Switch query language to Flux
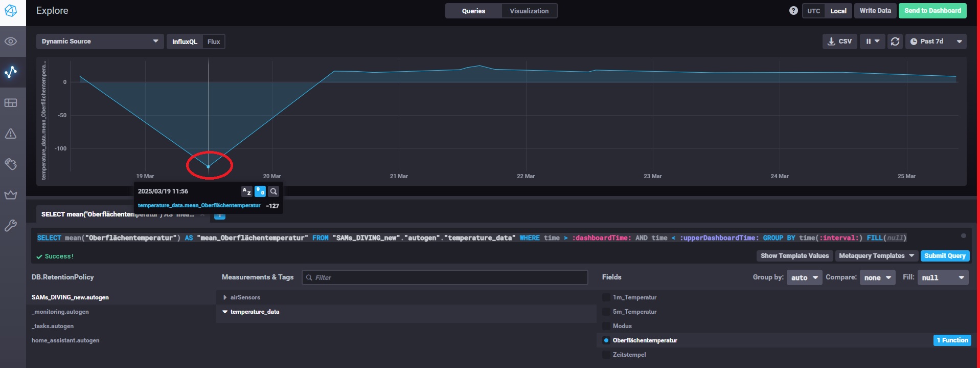The width and height of the screenshot is (980, 368). 214,41
